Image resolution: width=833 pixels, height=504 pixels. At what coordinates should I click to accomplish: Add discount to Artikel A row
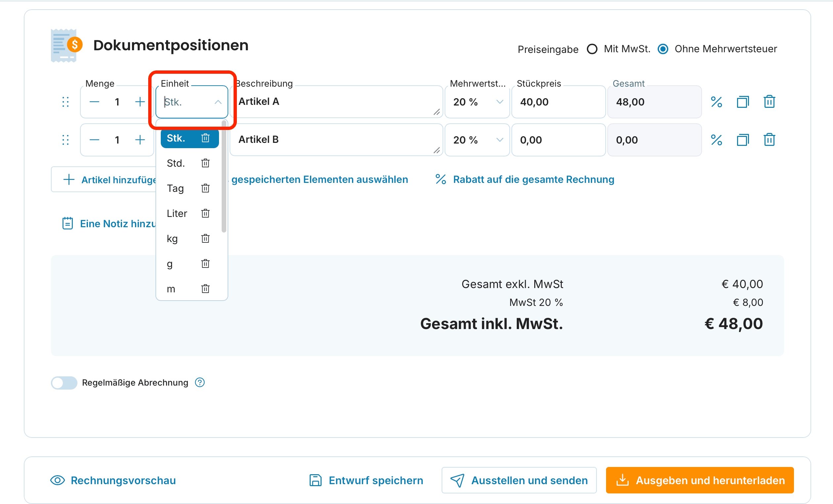click(x=716, y=102)
